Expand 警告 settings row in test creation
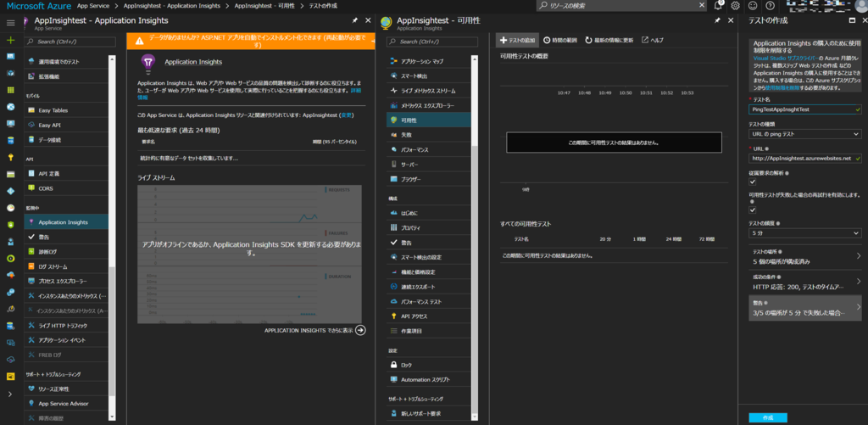The image size is (868, 425). point(805,308)
